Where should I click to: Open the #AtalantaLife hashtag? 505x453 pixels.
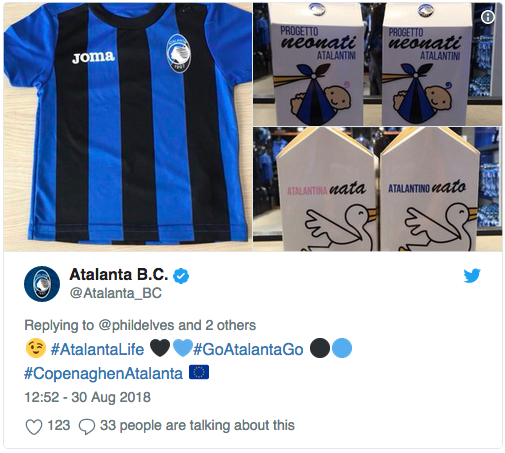[x=97, y=349]
